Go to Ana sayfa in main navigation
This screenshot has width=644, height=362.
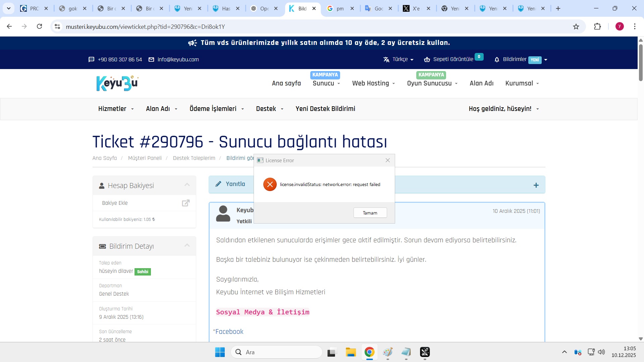pos(286,83)
